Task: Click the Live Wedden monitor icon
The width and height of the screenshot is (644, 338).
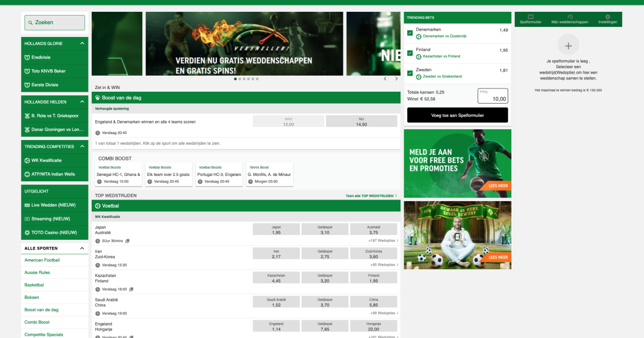Action: (x=27, y=205)
